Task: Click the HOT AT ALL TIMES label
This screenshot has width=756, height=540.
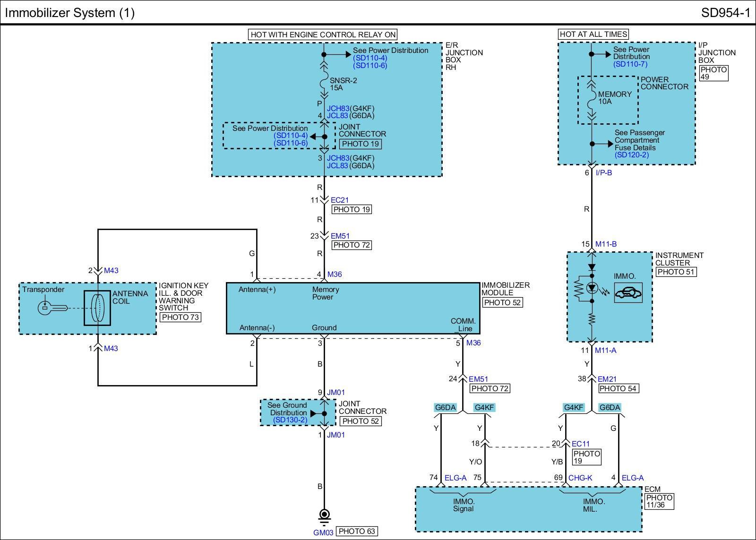Action: click(x=593, y=34)
